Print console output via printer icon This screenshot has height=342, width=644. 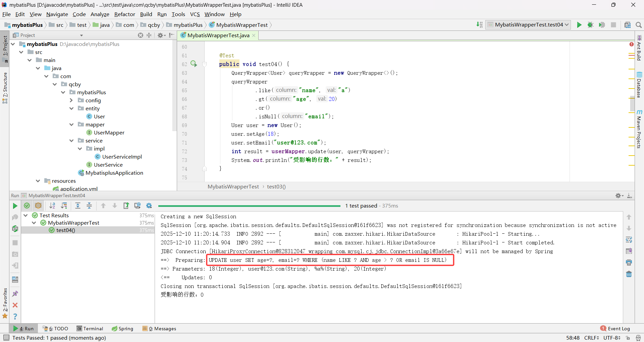[629, 263]
